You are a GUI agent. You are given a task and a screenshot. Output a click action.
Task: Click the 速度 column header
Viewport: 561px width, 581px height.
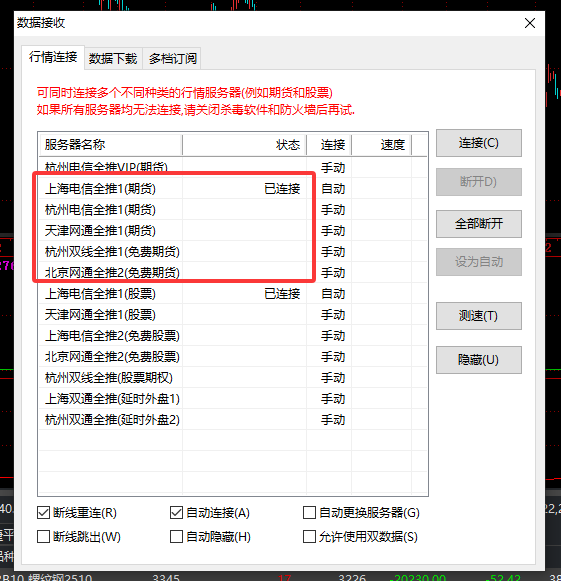click(x=382, y=145)
